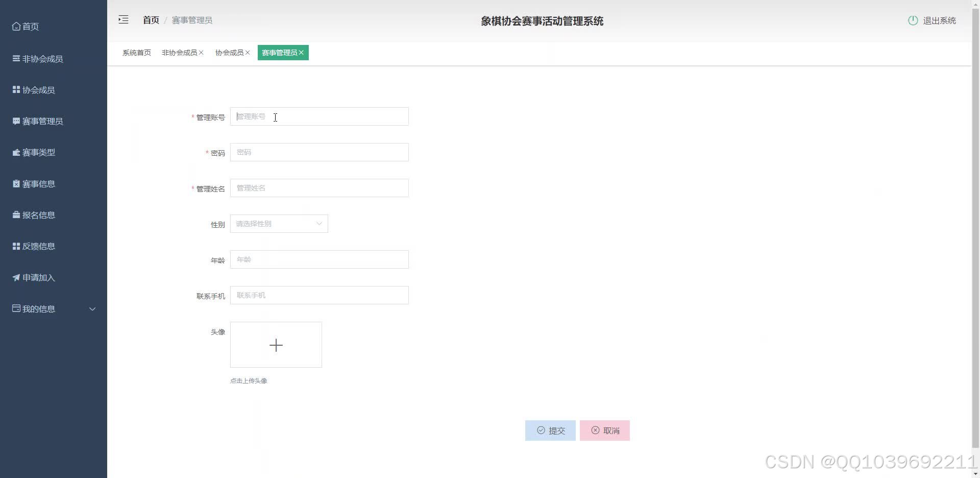Image resolution: width=980 pixels, height=478 pixels.
Task: Click the 管理姓名 field label
Action: [211, 189]
